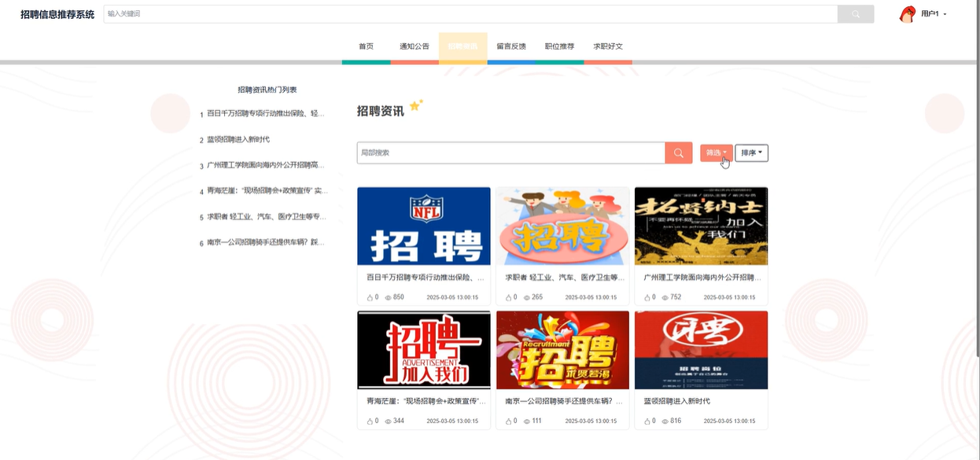
Task: Click card title 百日千万招聘专项行动推出保险
Action: [x=426, y=278]
